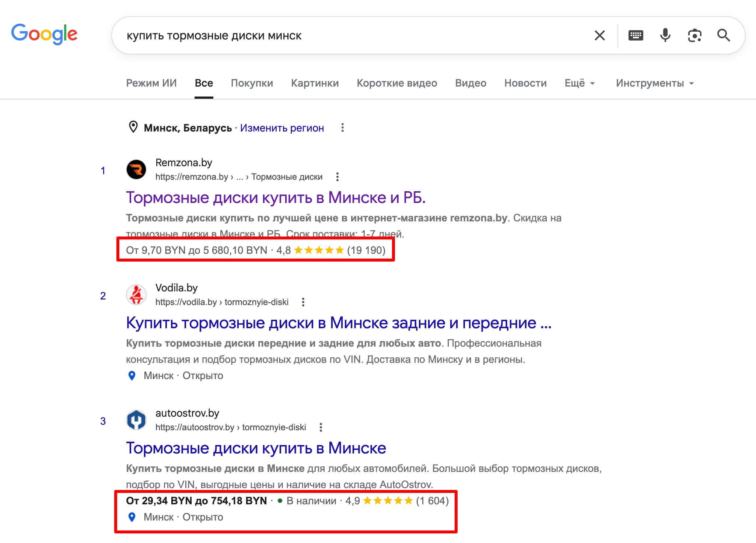Open three-dot menu next to Remzona.by URL
This screenshot has height=543, width=756.
tap(337, 177)
